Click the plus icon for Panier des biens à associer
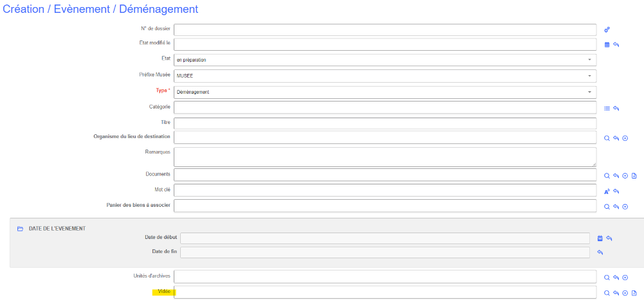The image size is (644, 300). click(x=625, y=207)
